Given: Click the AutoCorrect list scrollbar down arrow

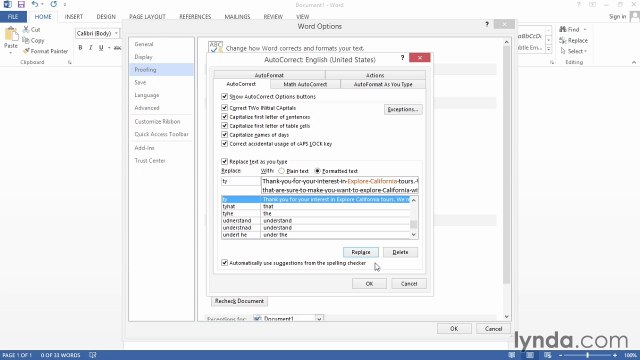Looking at the screenshot, I should click(x=413, y=235).
